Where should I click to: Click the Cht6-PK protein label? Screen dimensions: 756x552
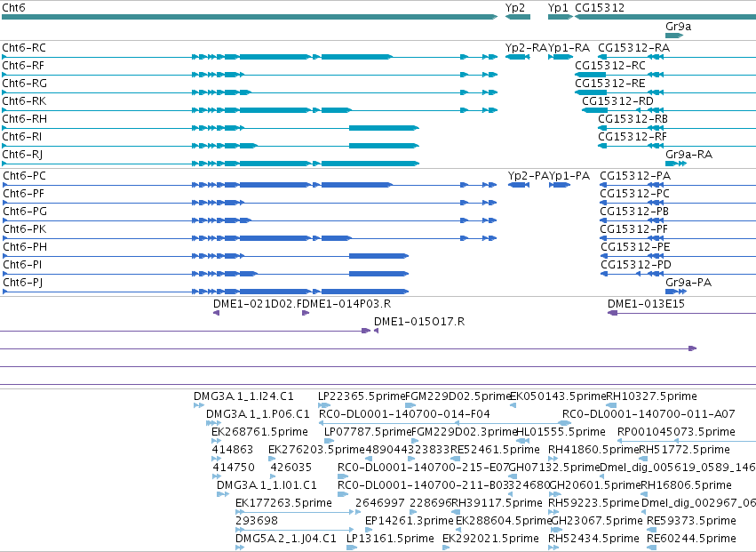pyautogui.click(x=25, y=229)
